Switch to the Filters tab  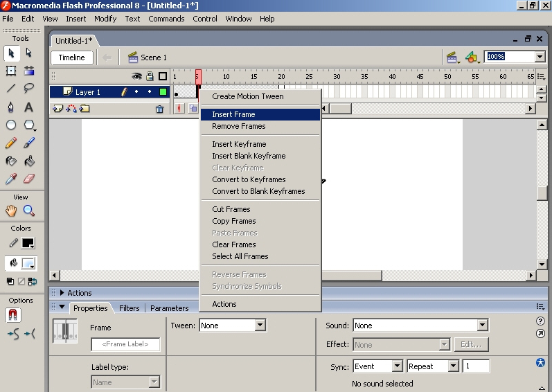pyautogui.click(x=130, y=308)
